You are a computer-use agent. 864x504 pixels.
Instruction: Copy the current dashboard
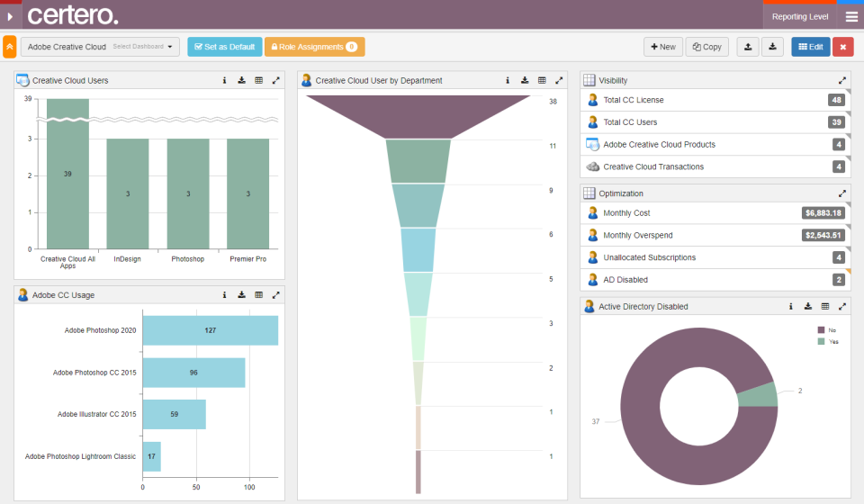pyautogui.click(x=707, y=47)
